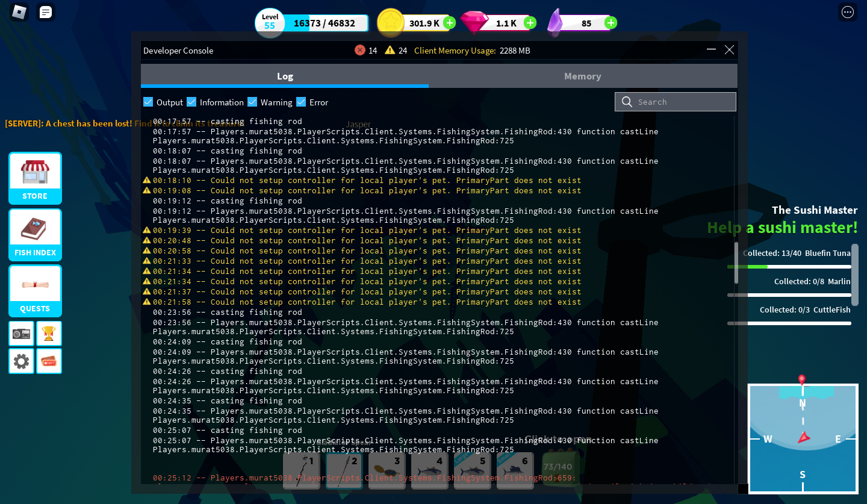The image size is (867, 504).
Task: Click 'The Sushi Master' quest title
Action: coord(815,210)
